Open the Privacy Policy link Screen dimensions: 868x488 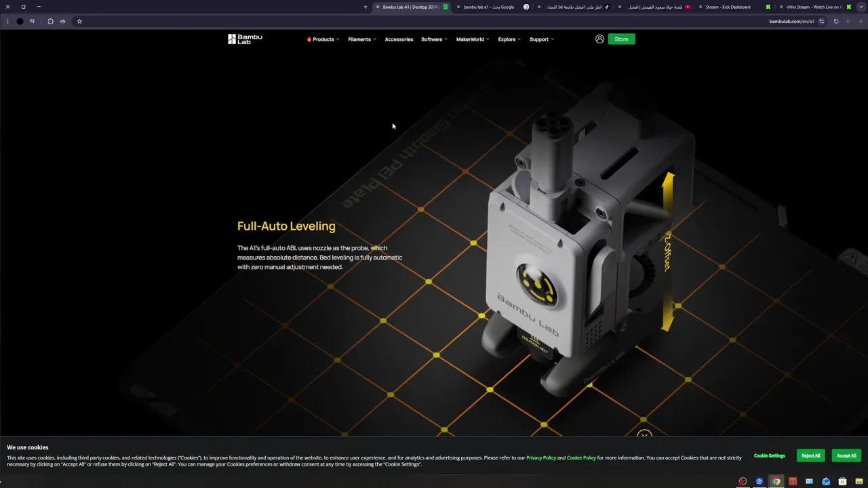tap(541, 457)
